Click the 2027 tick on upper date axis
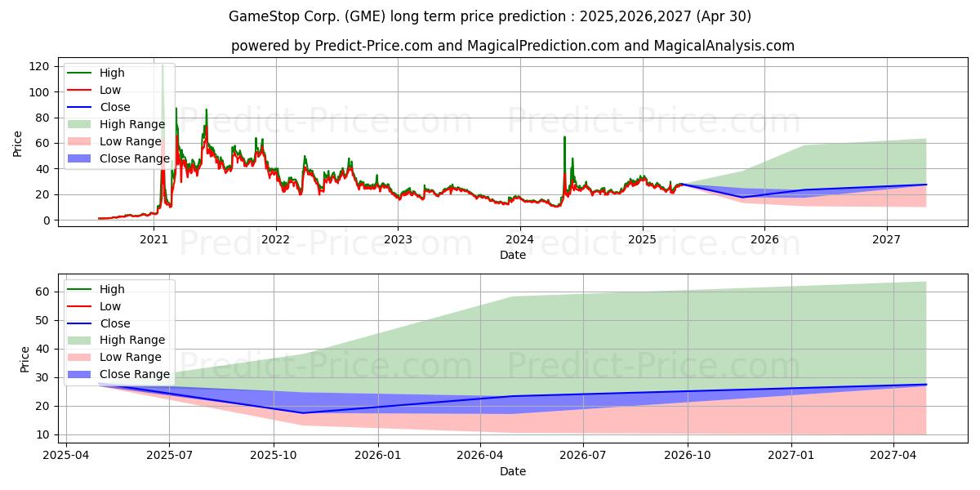The width and height of the screenshot is (980, 490). 887,239
